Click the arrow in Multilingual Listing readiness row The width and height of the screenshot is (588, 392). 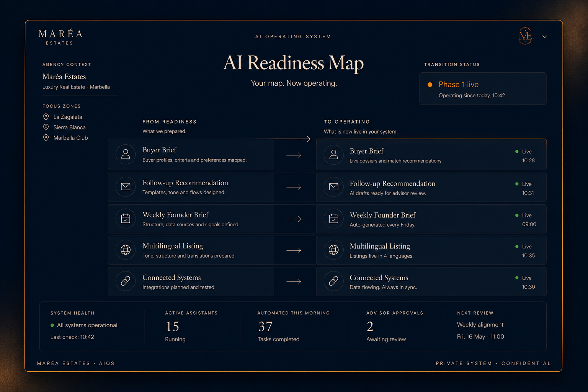point(294,250)
